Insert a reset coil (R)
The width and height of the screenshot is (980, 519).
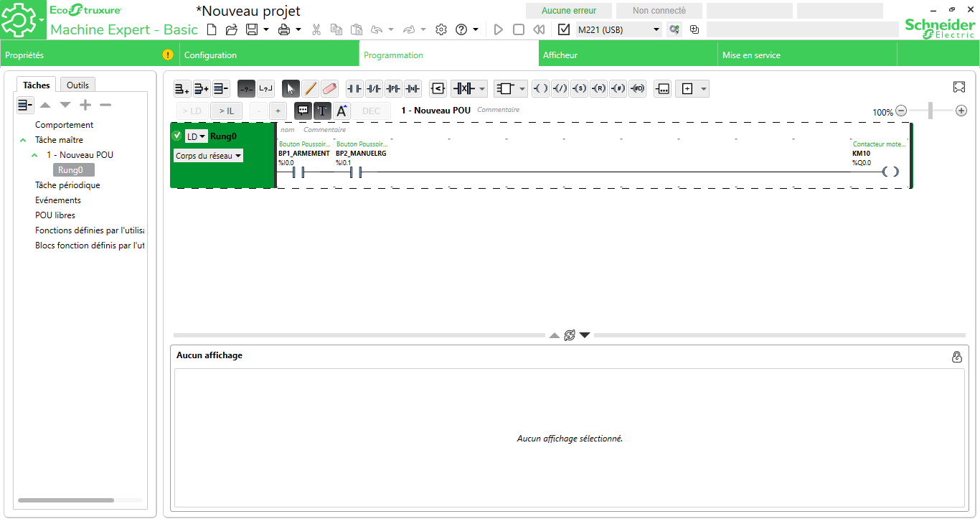(x=598, y=88)
